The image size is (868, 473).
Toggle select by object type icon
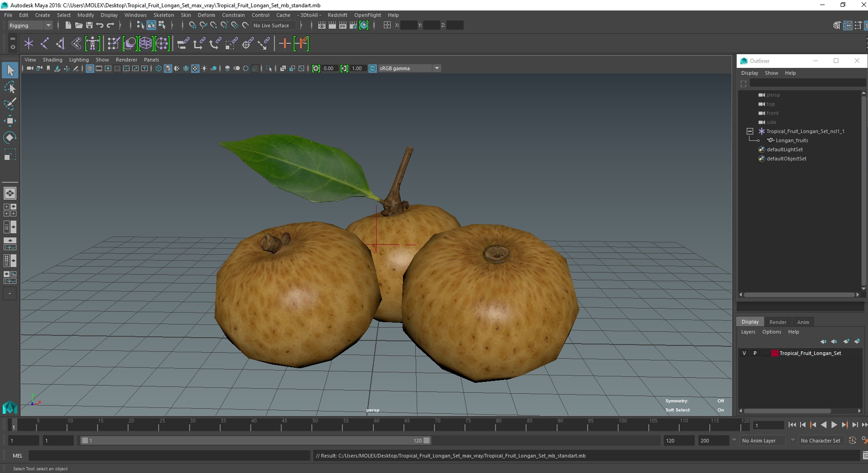[x=151, y=26]
